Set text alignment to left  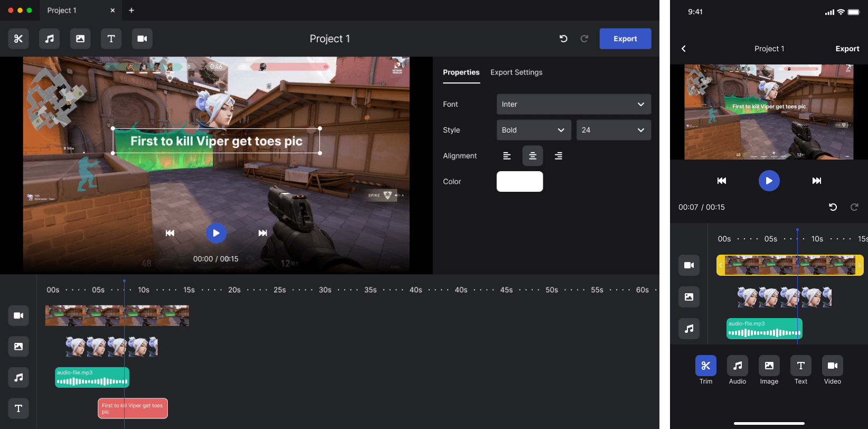coord(507,156)
